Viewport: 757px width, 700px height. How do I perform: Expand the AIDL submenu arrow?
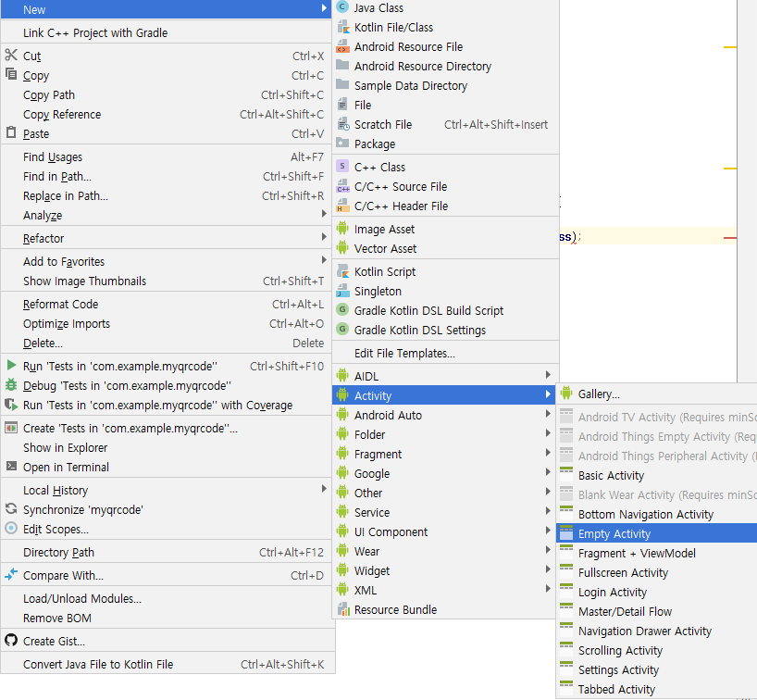548,375
